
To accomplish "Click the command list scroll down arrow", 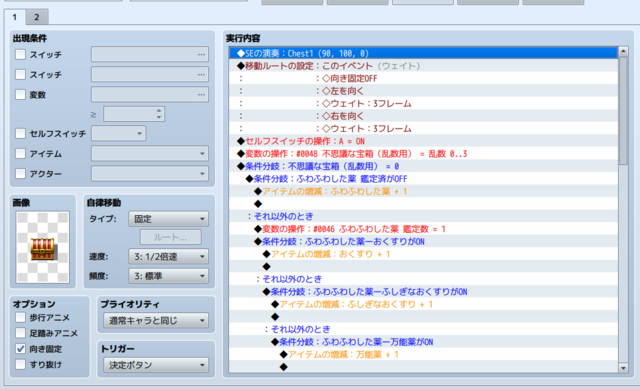I will pyautogui.click(x=623, y=368).
